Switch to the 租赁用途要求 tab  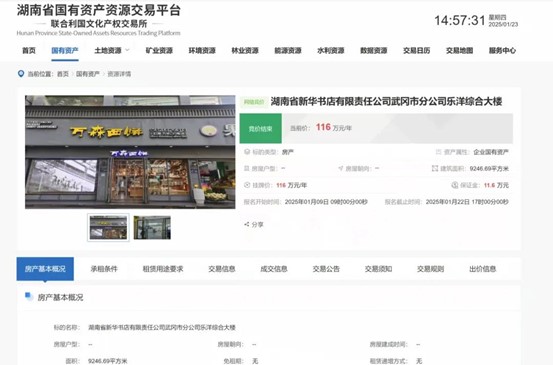pyautogui.click(x=163, y=269)
